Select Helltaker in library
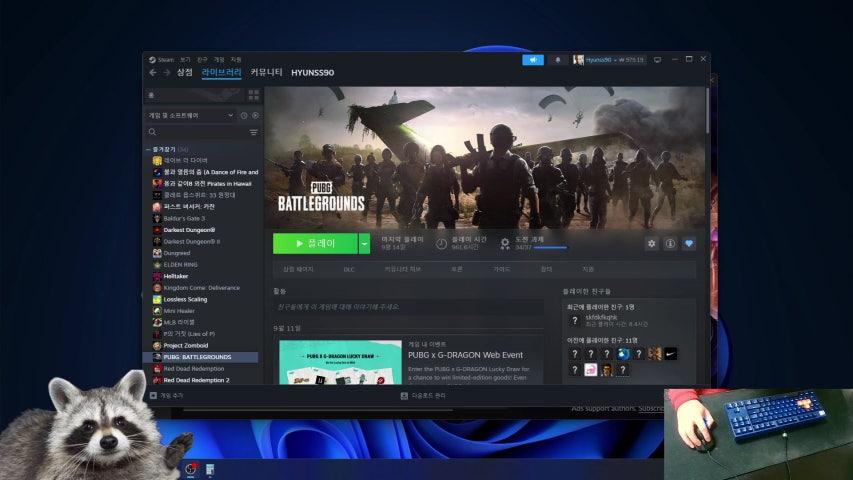 pos(176,276)
